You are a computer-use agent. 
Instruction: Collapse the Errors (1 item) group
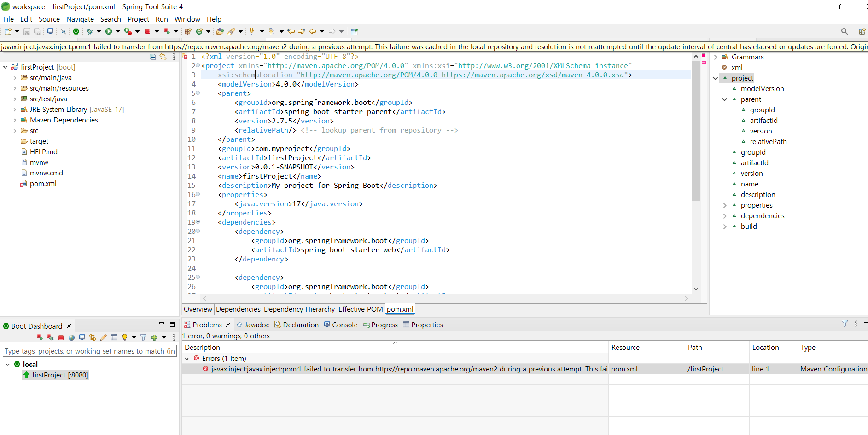click(x=187, y=359)
